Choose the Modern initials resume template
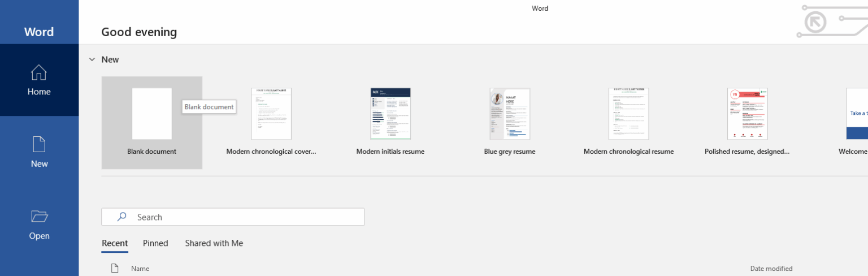 (390, 123)
